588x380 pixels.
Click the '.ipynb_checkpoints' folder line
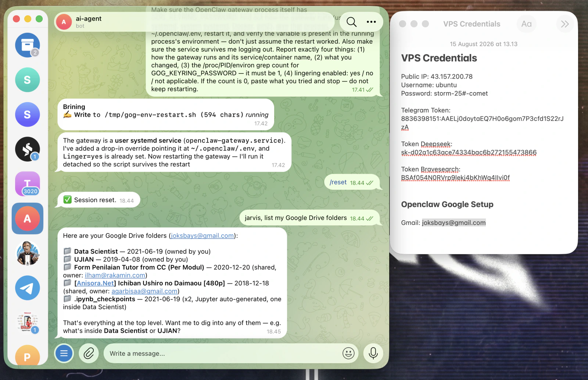click(x=172, y=303)
